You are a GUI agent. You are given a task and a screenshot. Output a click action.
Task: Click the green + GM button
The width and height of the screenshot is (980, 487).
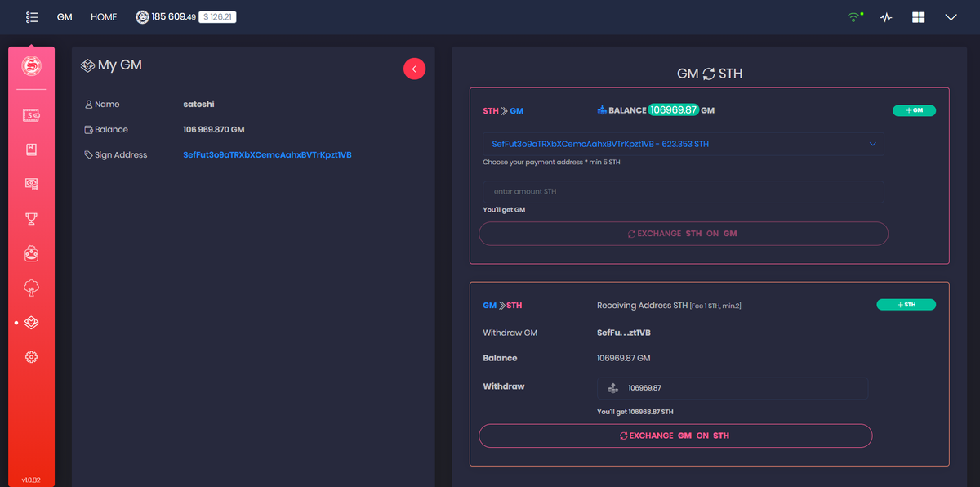tap(914, 110)
